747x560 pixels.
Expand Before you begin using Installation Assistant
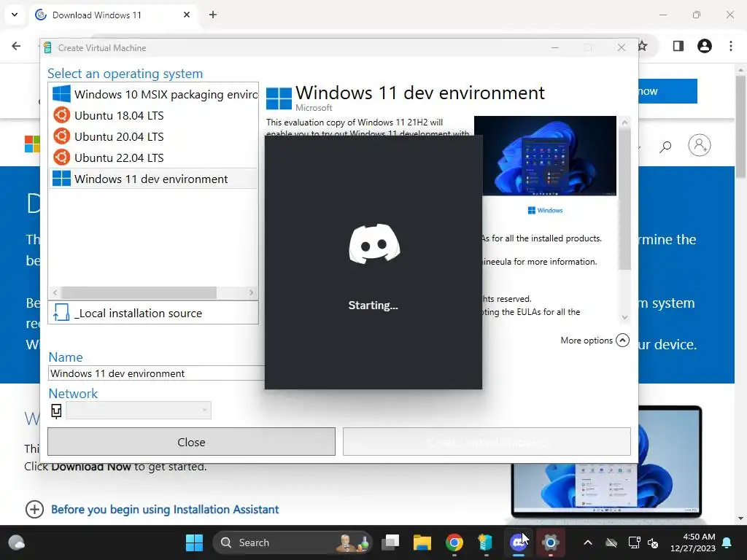(x=34, y=509)
